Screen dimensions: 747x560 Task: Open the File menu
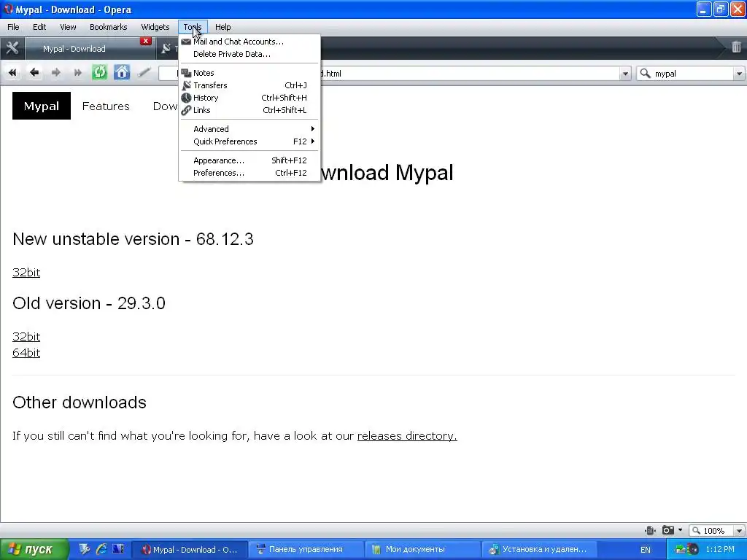(x=13, y=27)
